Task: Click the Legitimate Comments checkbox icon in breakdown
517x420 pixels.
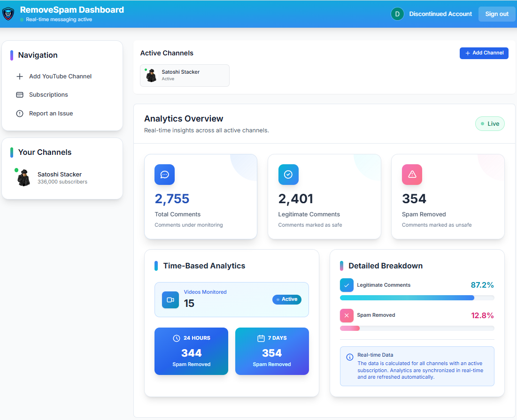Action: (347, 285)
